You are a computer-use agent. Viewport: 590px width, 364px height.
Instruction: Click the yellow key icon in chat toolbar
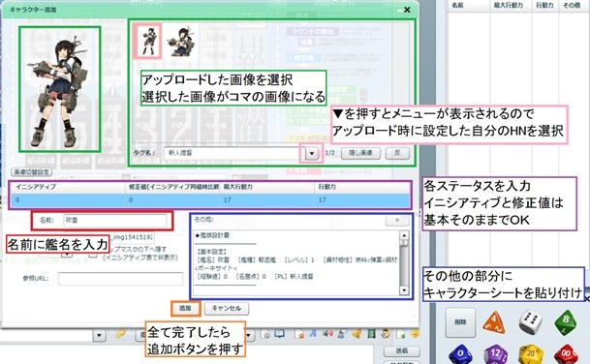pyautogui.click(x=121, y=334)
